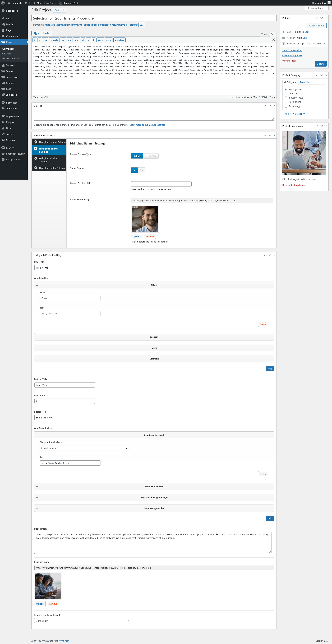This screenshot has width=332, height=644.
Task: Click the Pages icon in sidebar
Action: (x=3, y=30)
